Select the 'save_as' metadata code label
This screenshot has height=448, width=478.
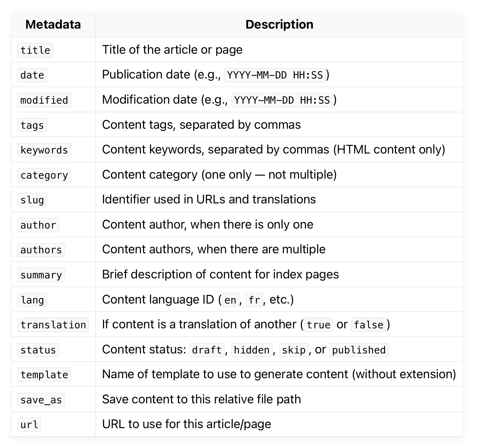[x=41, y=400]
